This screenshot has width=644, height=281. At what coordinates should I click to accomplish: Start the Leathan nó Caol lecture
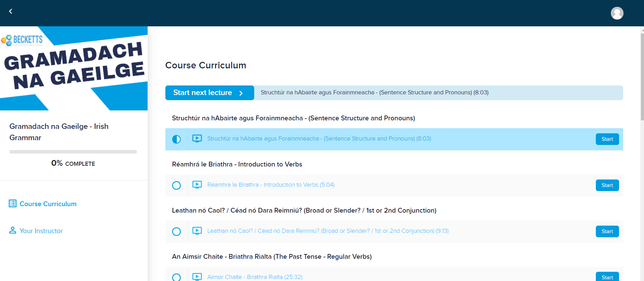(607, 231)
